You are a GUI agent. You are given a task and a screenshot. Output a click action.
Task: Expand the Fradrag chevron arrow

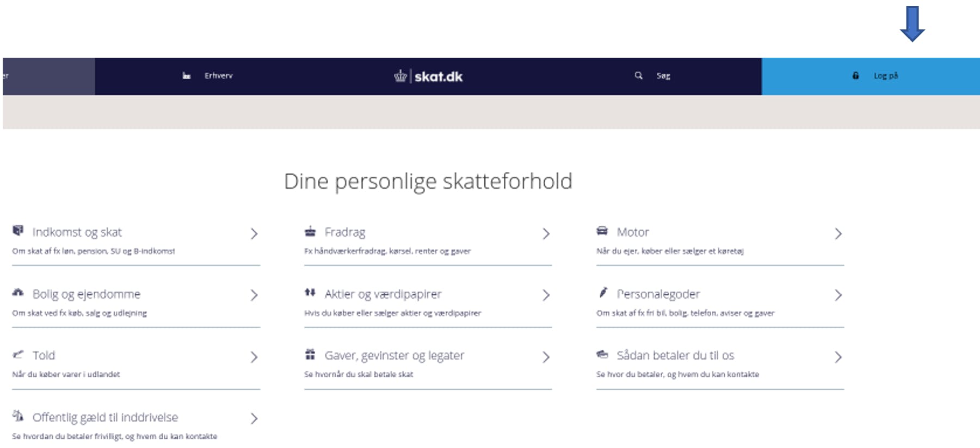coord(546,234)
